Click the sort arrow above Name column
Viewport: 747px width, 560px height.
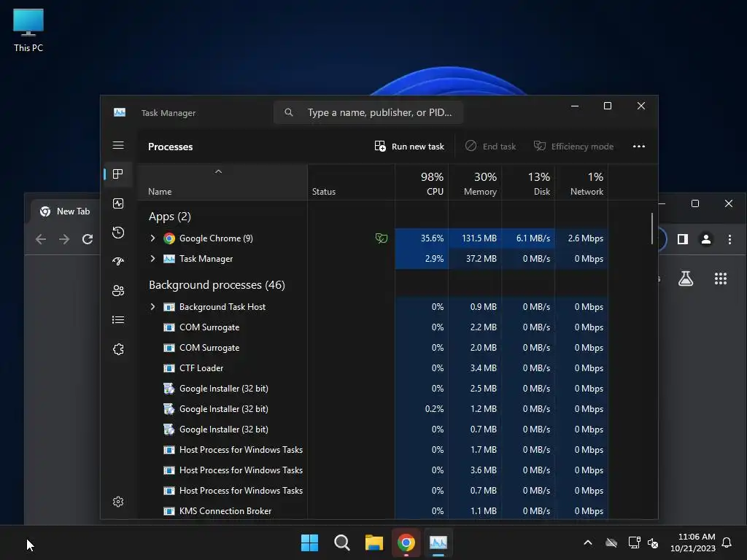(x=218, y=171)
